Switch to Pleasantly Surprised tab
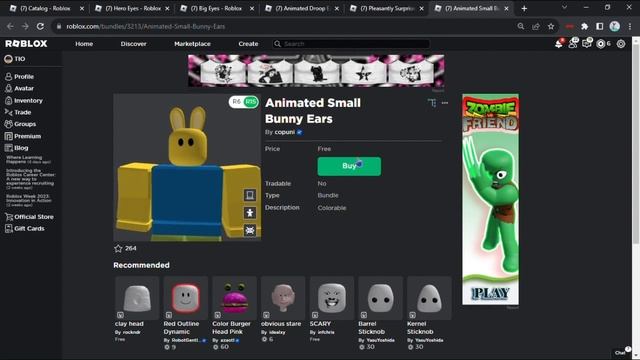 point(387,8)
